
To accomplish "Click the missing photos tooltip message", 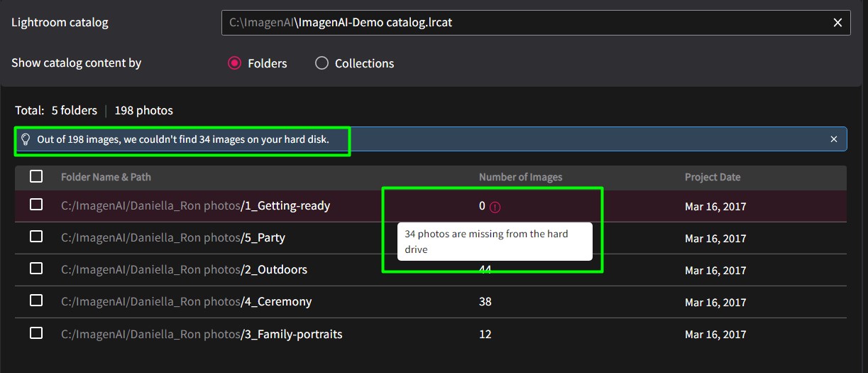I will click(x=494, y=242).
